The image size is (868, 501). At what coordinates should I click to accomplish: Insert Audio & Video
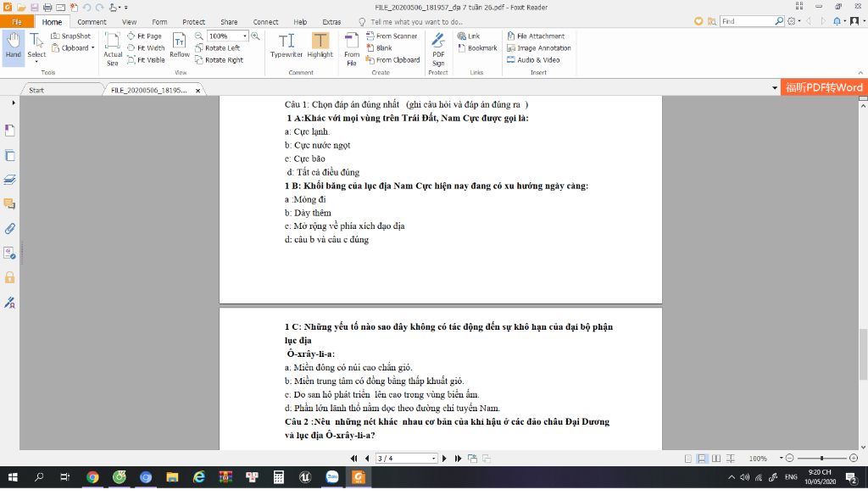click(x=533, y=60)
